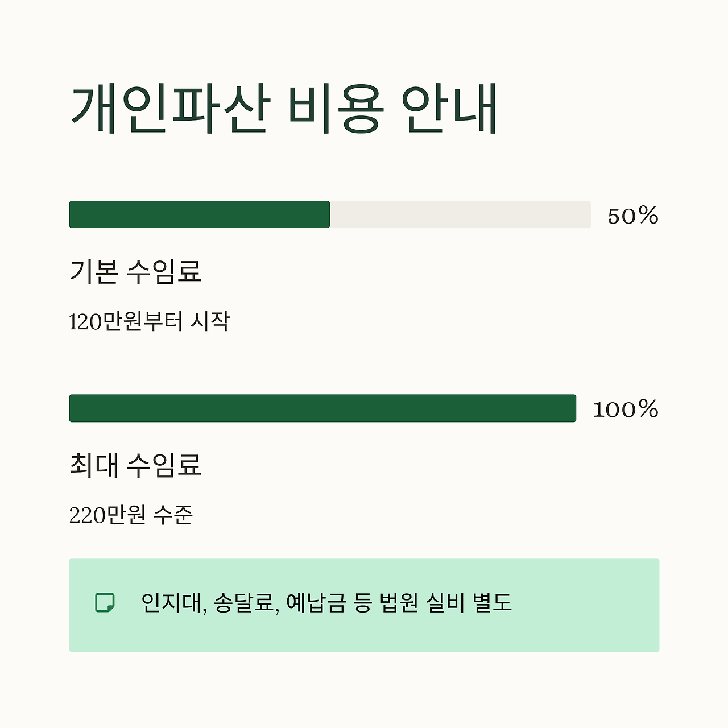Viewport: 728px width, 728px height.
Task: Click the word 개인파산 in the title
Action: point(169,109)
